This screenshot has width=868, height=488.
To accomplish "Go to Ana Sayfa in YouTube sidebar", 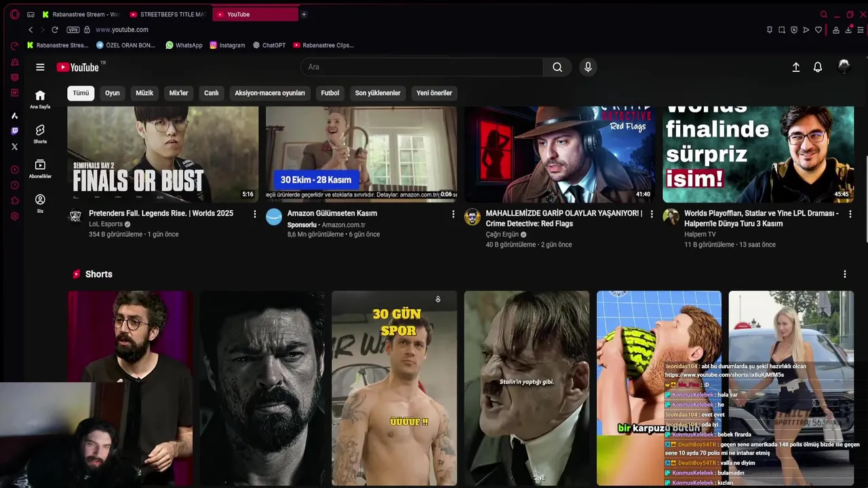I will point(40,99).
